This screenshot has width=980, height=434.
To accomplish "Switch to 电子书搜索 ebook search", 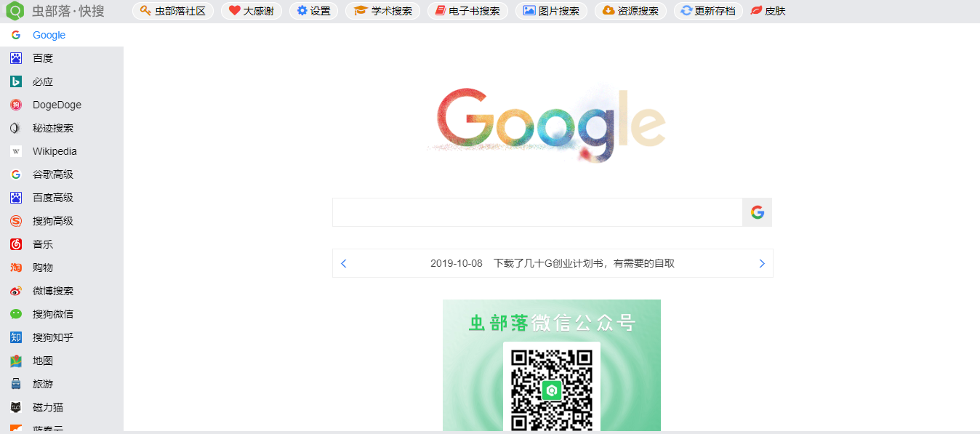I will pyautogui.click(x=467, y=11).
